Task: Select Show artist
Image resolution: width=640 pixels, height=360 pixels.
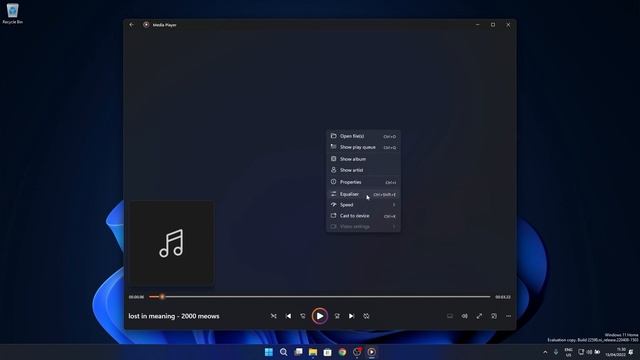Action: (363, 170)
